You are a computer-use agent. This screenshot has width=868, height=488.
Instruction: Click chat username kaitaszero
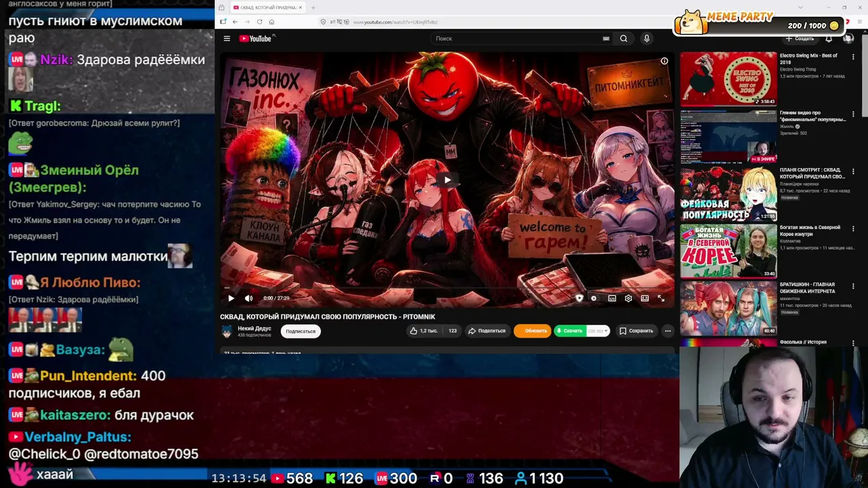point(75,415)
